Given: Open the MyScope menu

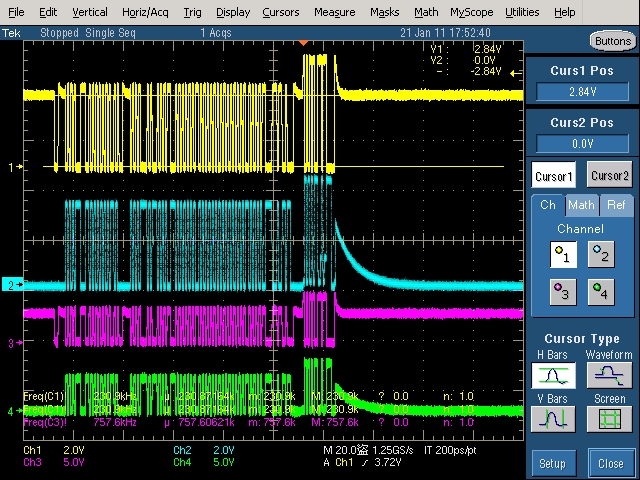Looking at the screenshot, I should coord(472,12).
